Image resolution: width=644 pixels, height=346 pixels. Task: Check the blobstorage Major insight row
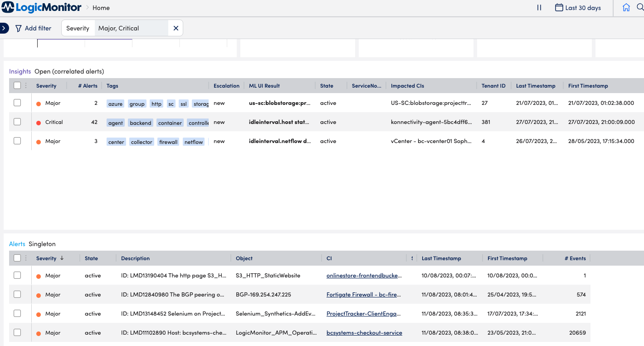[x=17, y=103]
